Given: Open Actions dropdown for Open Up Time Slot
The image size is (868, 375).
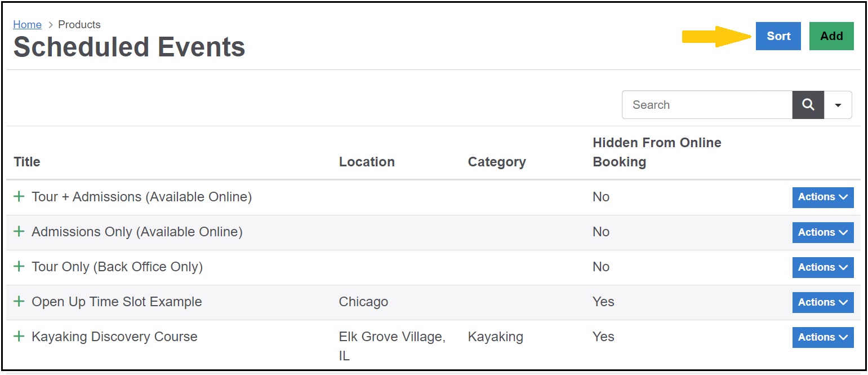Looking at the screenshot, I should point(823,302).
